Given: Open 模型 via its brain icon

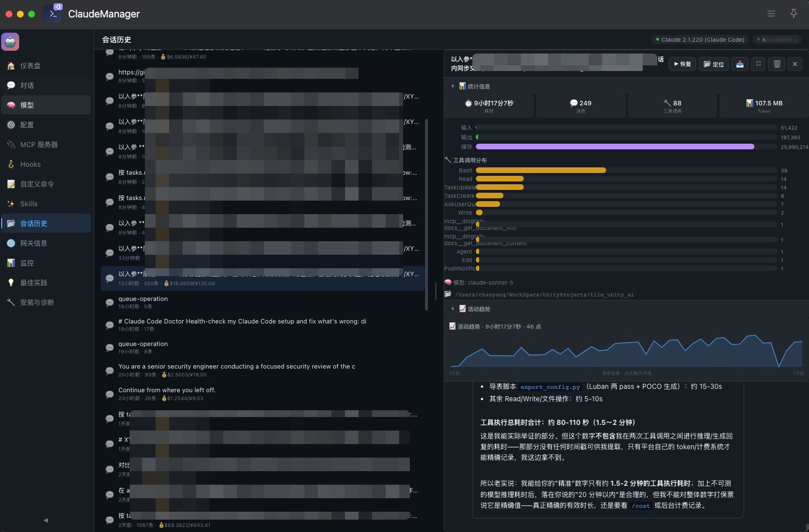Looking at the screenshot, I should [11, 105].
